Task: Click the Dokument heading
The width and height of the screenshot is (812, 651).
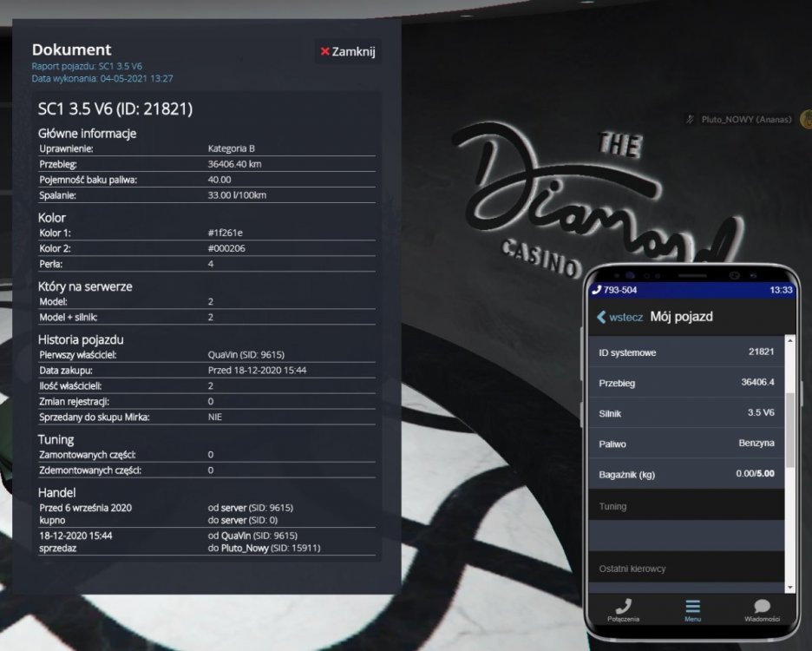Action: [x=71, y=49]
